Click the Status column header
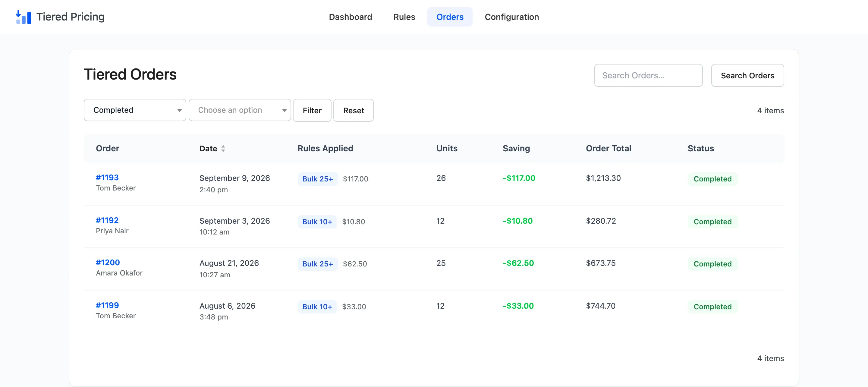Screen dimensions: 868x387 click(x=700, y=148)
